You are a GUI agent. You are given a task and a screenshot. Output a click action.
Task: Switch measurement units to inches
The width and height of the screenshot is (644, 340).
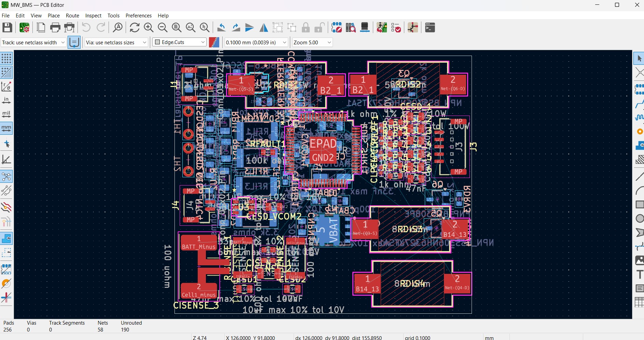pyautogui.click(x=6, y=100)
